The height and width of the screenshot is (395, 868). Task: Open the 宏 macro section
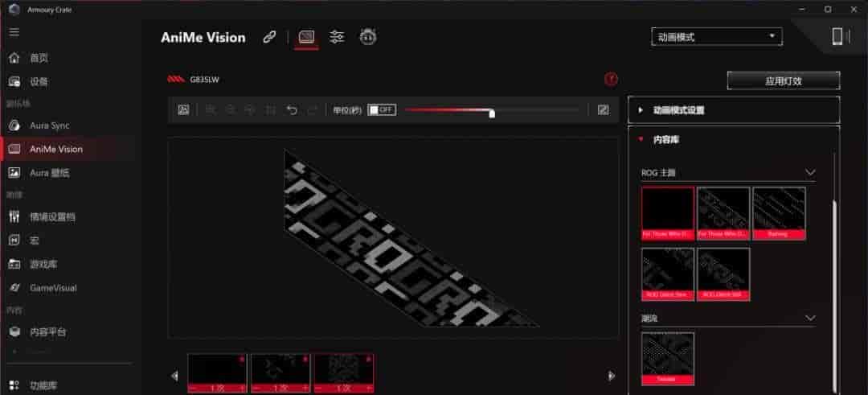tap(35, 241)
